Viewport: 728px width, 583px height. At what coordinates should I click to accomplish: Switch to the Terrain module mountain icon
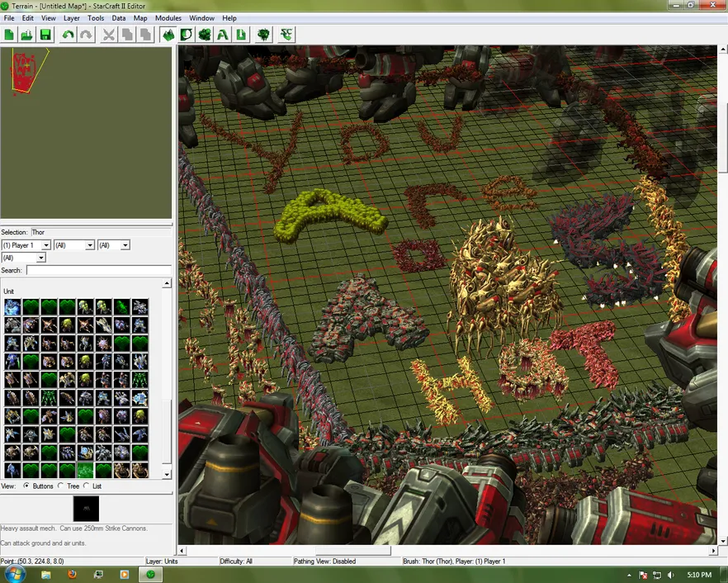coord(168,35)
